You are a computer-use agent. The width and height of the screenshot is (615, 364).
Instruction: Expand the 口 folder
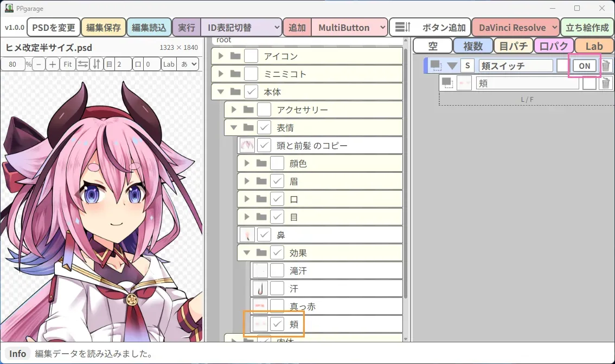point(247,199)
